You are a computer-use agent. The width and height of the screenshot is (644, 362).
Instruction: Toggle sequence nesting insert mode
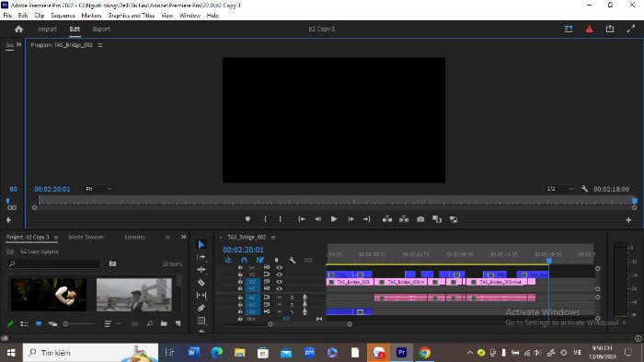point(228,261)
